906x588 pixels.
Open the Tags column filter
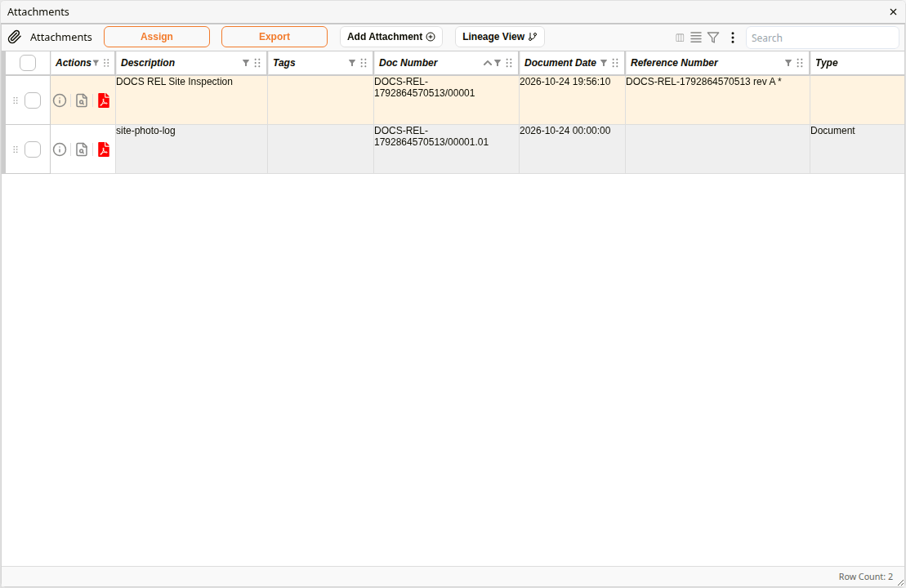(352, 63)
